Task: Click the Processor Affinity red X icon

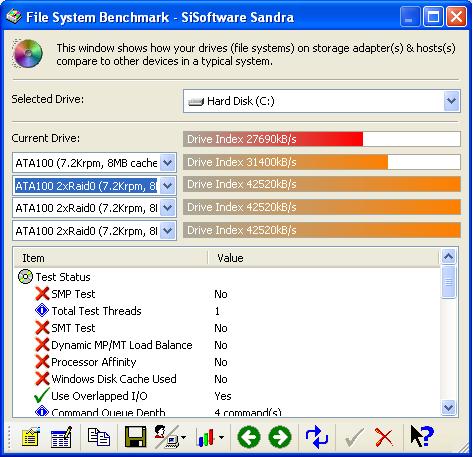Action: tap(42, 362)
